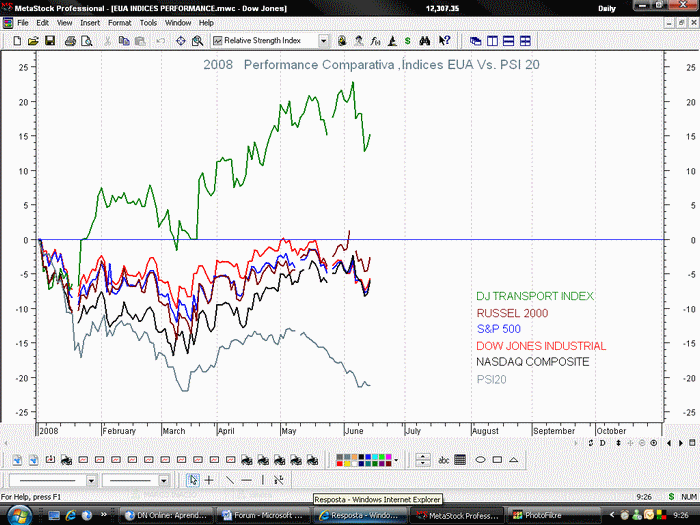Save the chart with the floppy disk icon

pyautogui.click(x=50, y=41)
